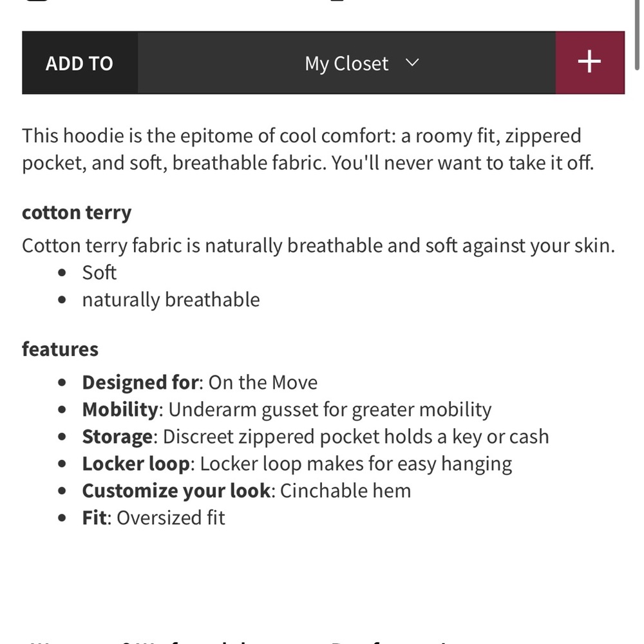The height and width of the screenshot is (644, 644).
Task: Click the 'Cinchable hem' text
Action: (x=345, y=490)
